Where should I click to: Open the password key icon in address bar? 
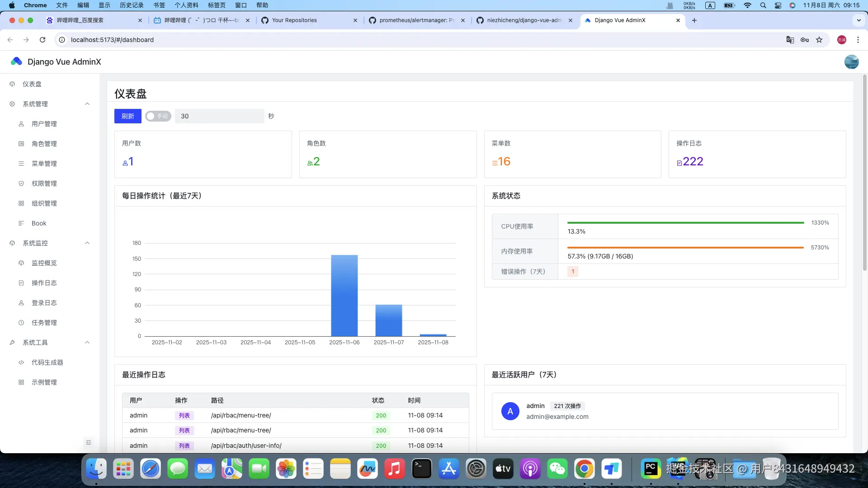tap(805, 40)
